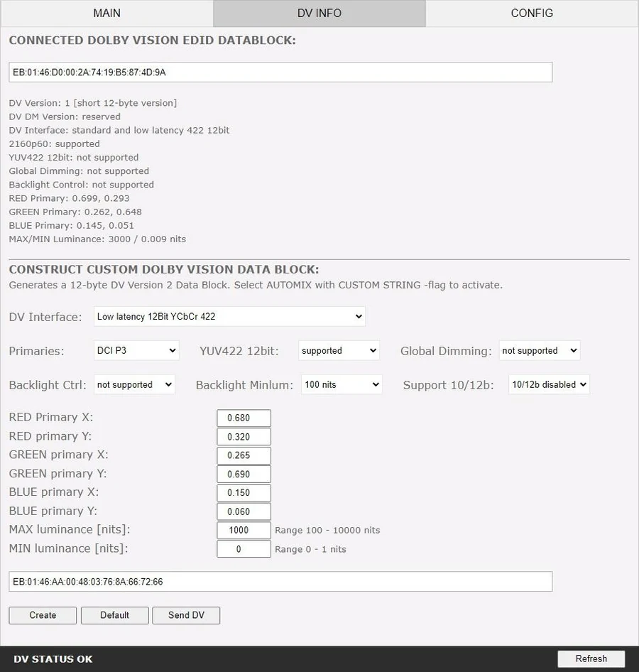Click the MIN luminance input field
The width and height of the screenshot is (639, 672).
tap(244, 549)
